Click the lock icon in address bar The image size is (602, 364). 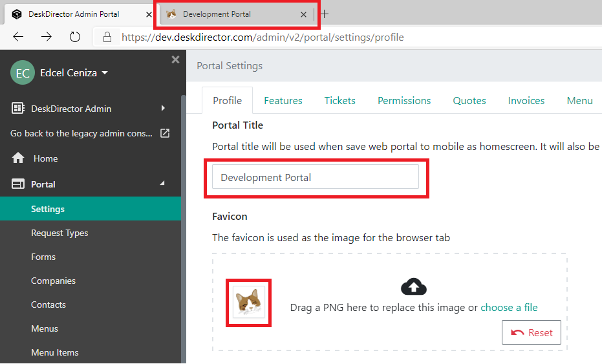click(x=107, y=37)
